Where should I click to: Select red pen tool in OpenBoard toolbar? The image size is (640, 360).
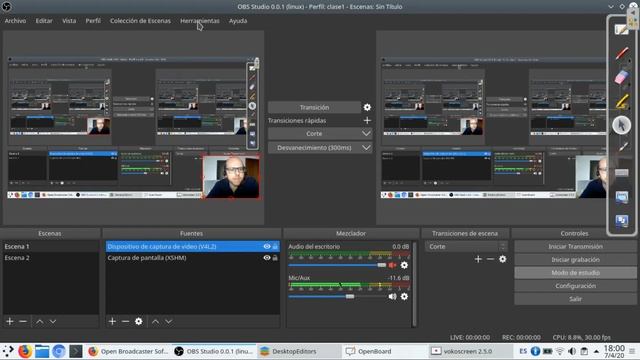[622, 53]
